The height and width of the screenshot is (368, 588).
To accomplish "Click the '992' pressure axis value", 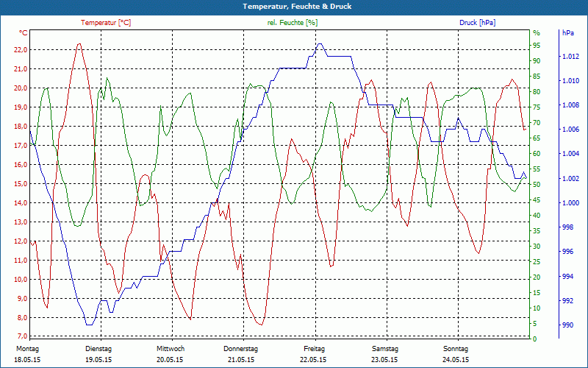I will click(x=567, y=301).
